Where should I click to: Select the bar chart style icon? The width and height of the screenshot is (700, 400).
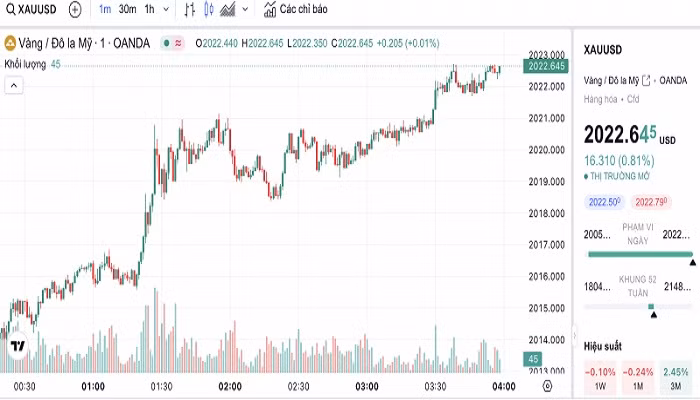tap(190, 9)
